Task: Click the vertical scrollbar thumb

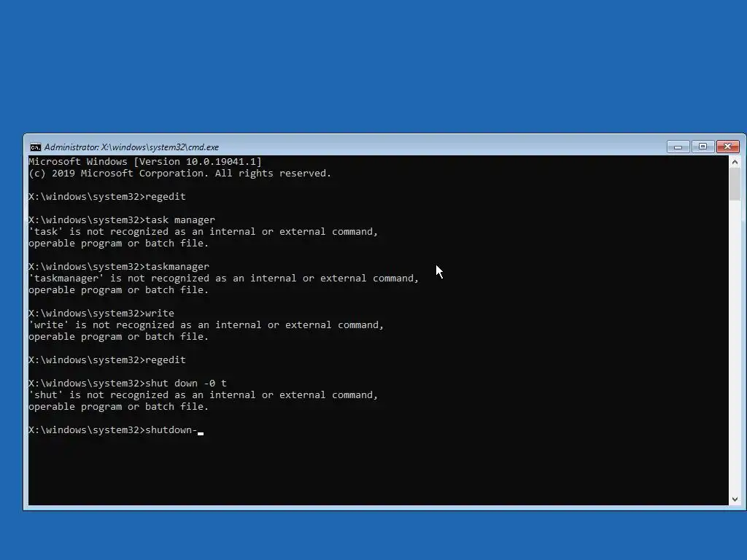Action: click(x=735, y=184)
